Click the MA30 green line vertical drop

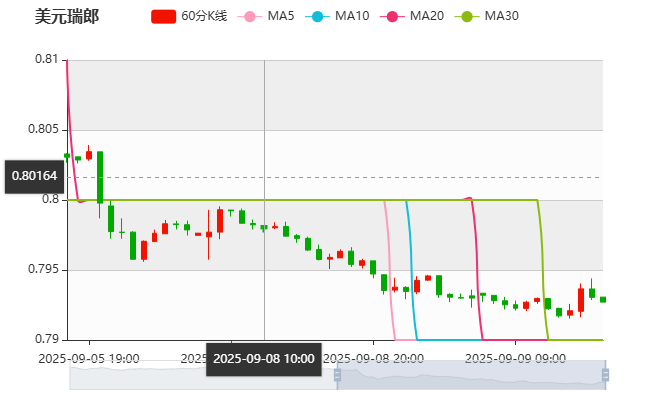pyautogui.click(x=543, y=269)
